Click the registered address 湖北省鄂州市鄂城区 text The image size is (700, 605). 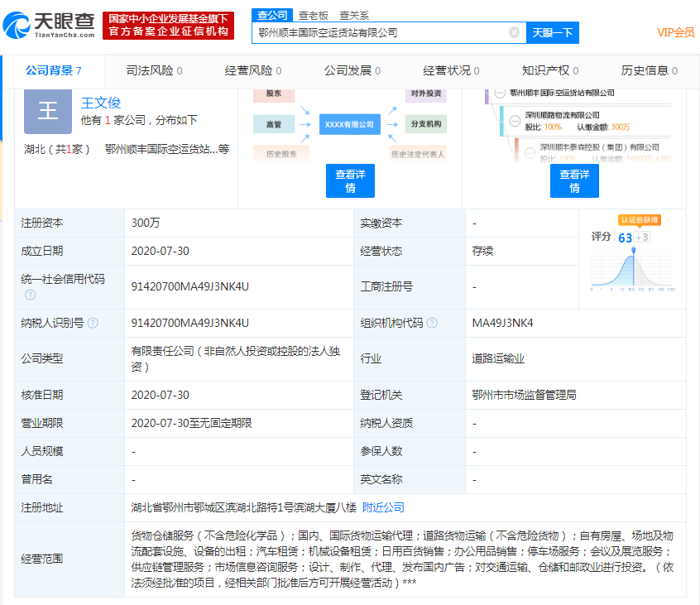point(244,507)
